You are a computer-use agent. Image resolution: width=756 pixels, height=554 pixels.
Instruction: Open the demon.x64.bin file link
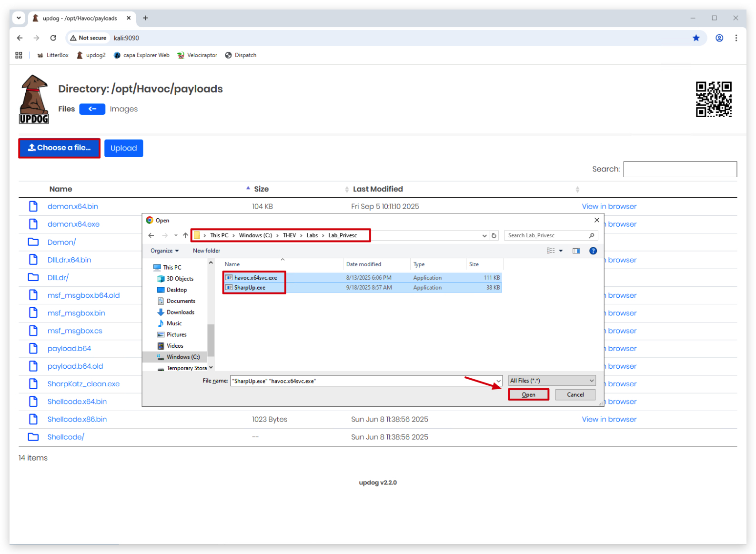click(x=73, y=206)
